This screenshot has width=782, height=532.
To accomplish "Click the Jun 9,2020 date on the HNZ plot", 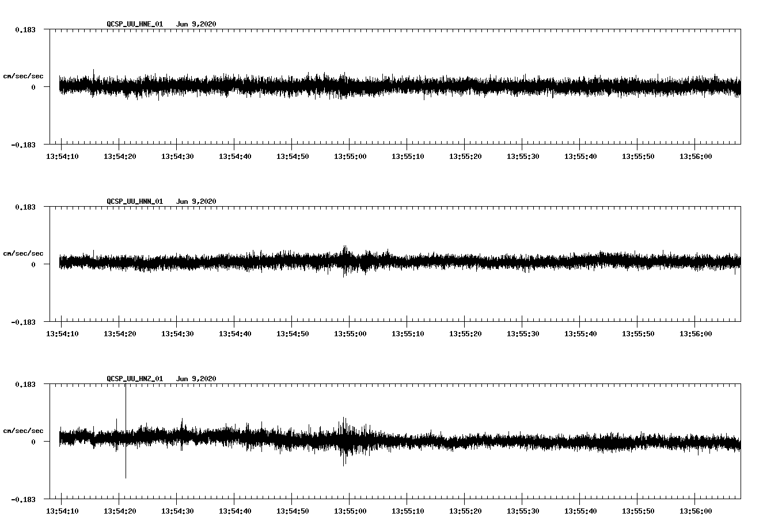I will coord(196,379).
